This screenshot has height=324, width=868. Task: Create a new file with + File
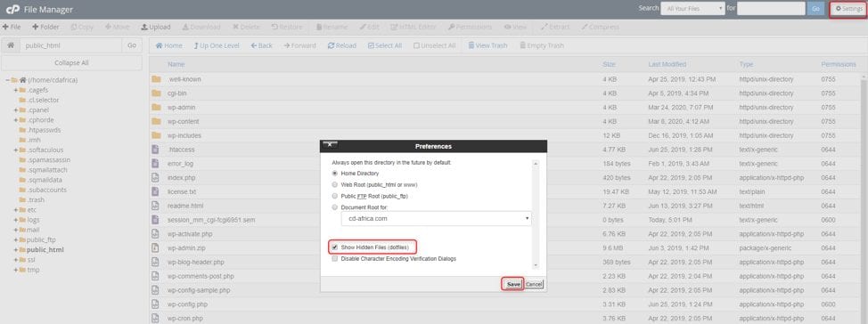(12, 27)
